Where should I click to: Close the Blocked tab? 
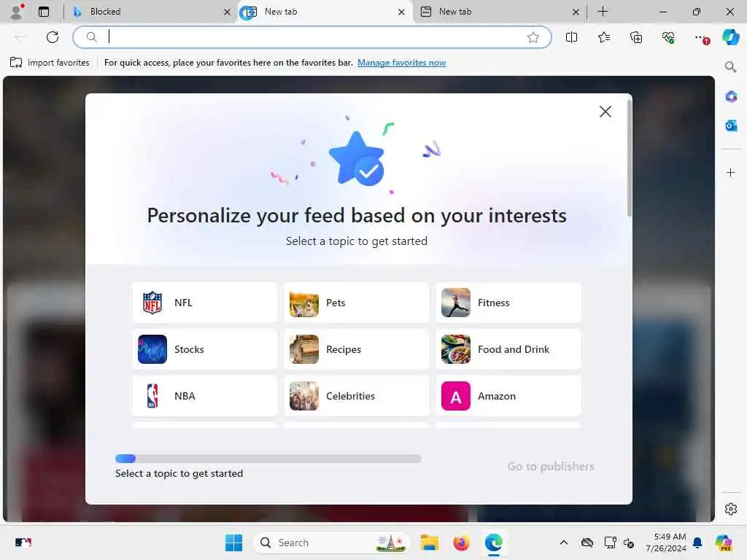coord(228,12)
